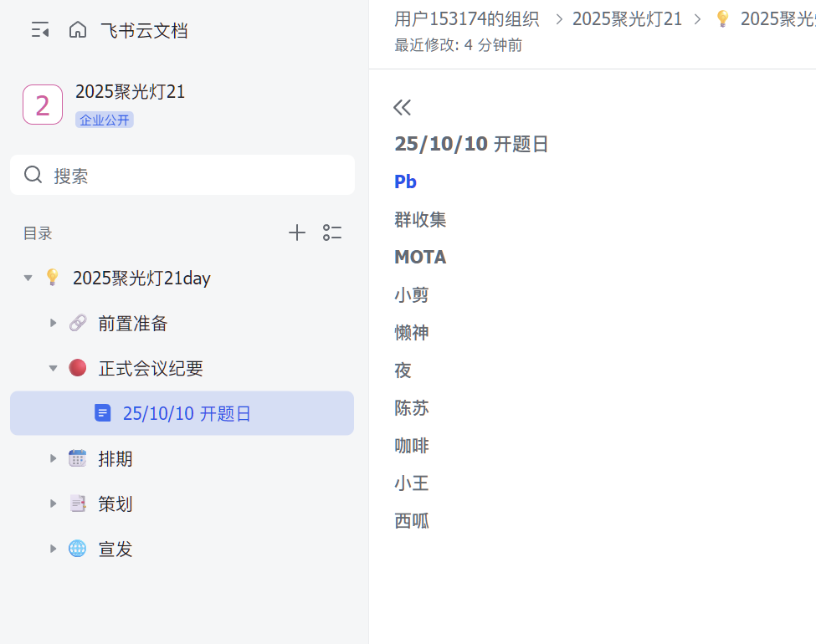
Task: Click the 2025聚光灯21 wiki avatar icon
Action: [x=43, y=105]
